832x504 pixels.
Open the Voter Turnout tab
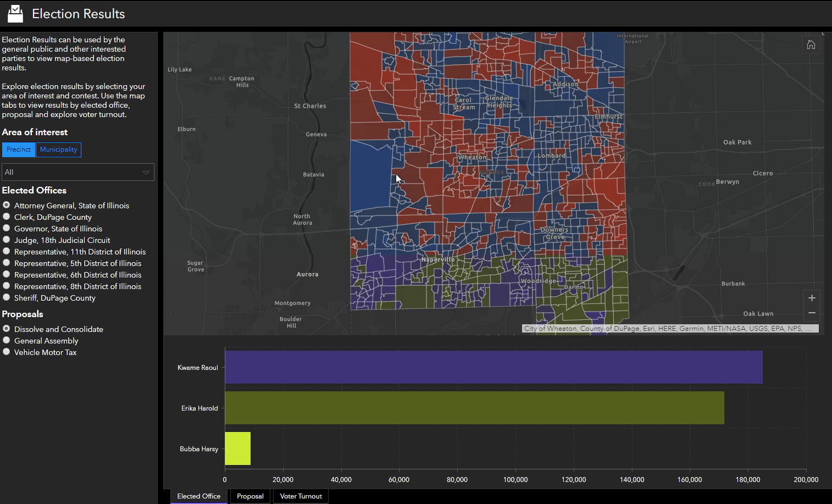[x=300, y=496]
